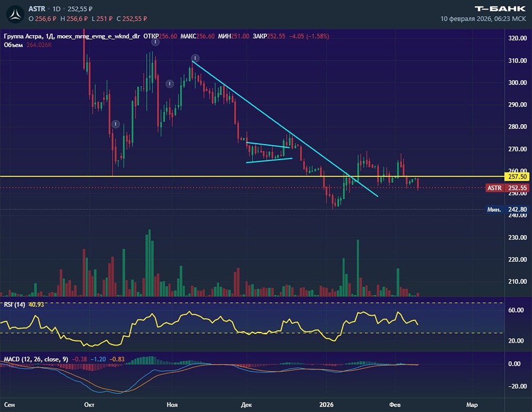Click the 280.00 price axis label
The width and height of the screenshot is (532, 412).
pyautogui.click(x=518, y=127)
